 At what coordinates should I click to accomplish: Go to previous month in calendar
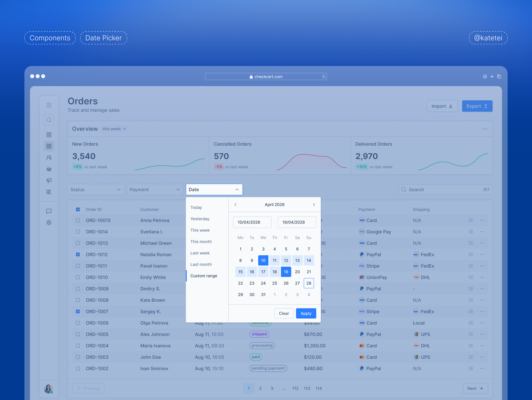click(235, 205)
